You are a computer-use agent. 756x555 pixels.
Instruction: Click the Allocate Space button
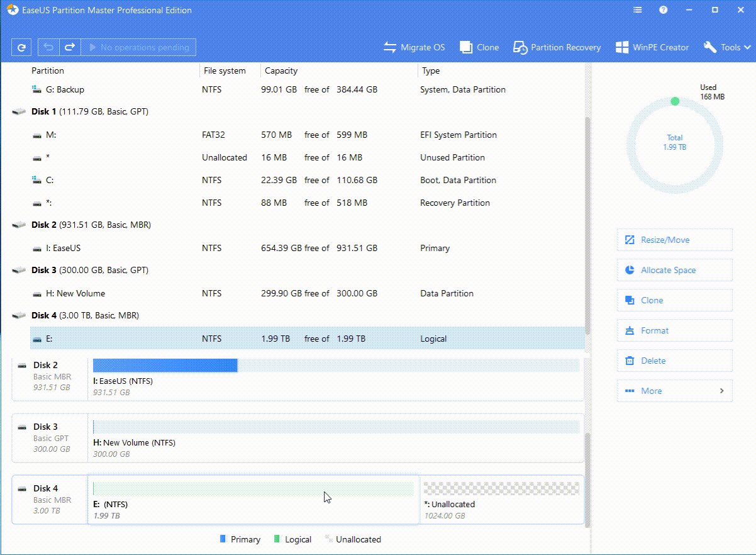point(674,270)
